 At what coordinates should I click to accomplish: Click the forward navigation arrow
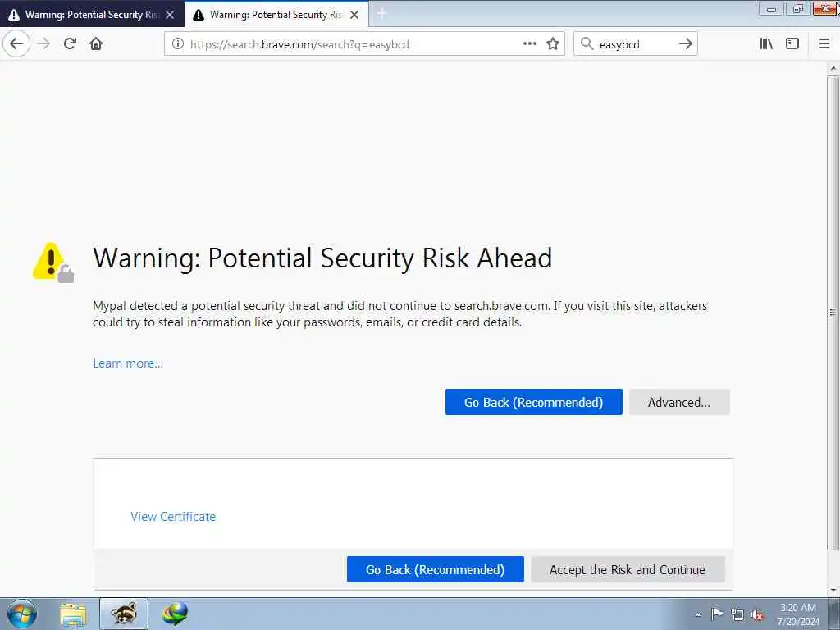pyautogui.click(x=43, y=43)
